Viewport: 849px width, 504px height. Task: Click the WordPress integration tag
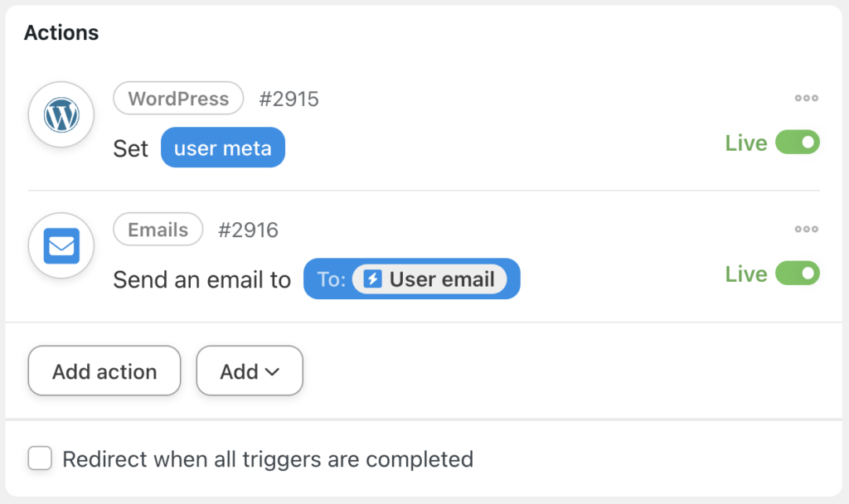[178, 99]
